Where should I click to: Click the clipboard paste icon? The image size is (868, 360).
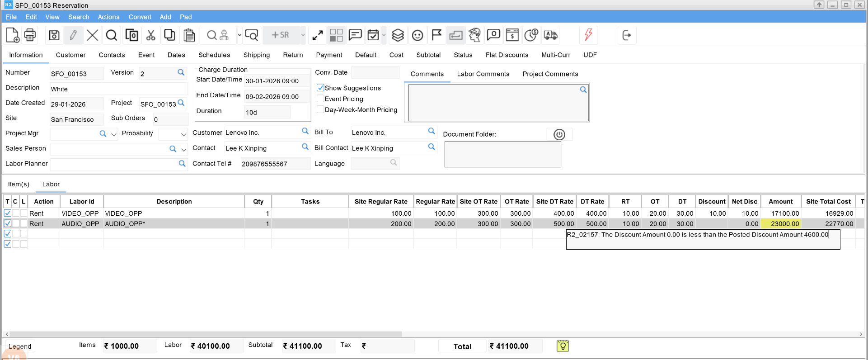[x=189, y=35]
